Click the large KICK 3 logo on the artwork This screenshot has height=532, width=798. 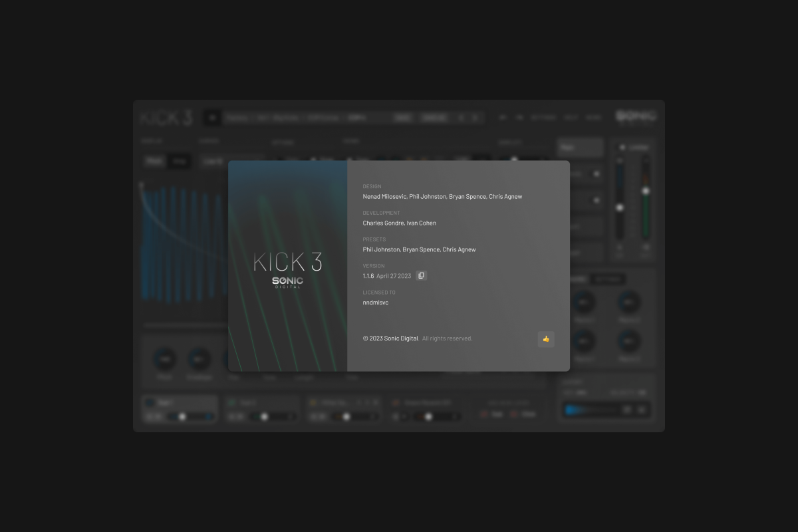click(x=287, y=262)
